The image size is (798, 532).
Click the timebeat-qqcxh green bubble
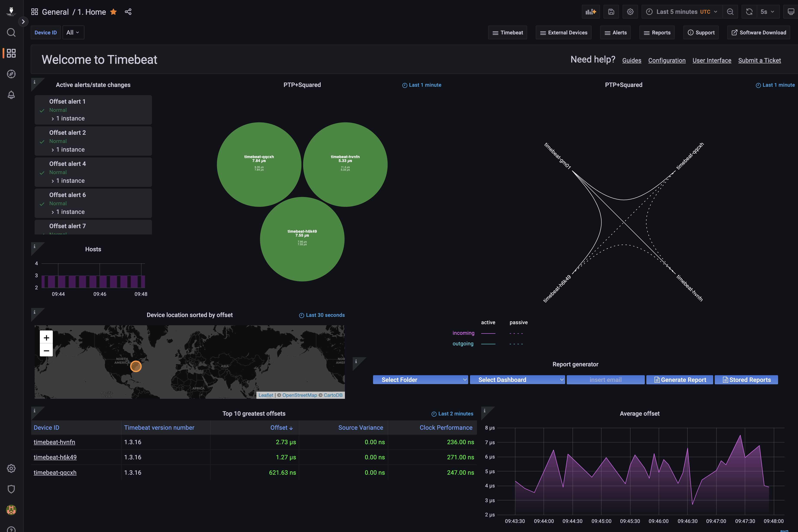[259, 165]
